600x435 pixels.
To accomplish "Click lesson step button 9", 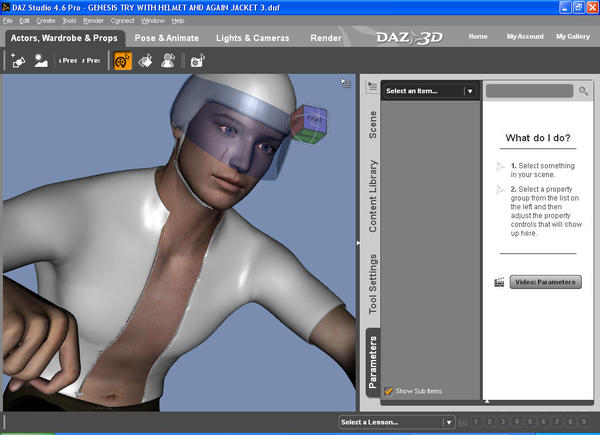I will click(x=584, y=422).
